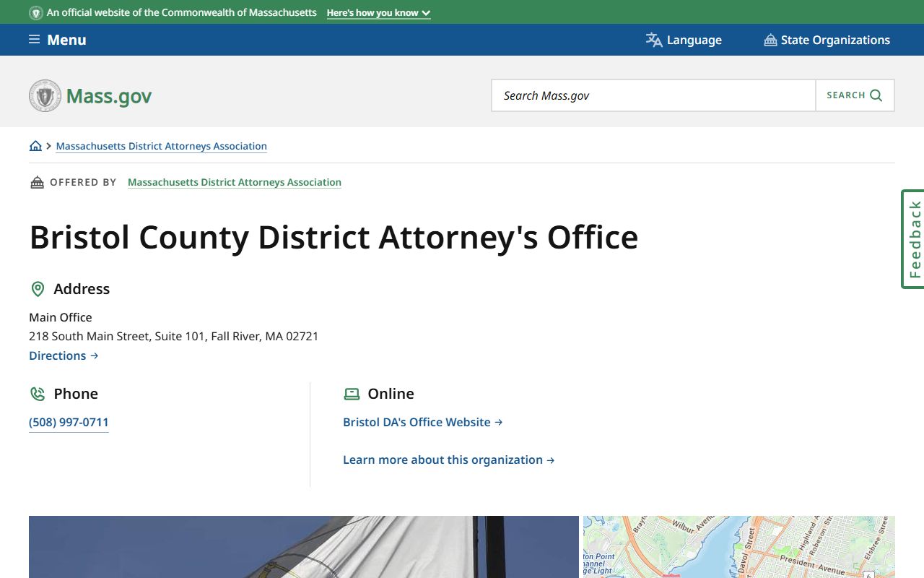
Task: Open the Language selector
Action: click(684, 40)
